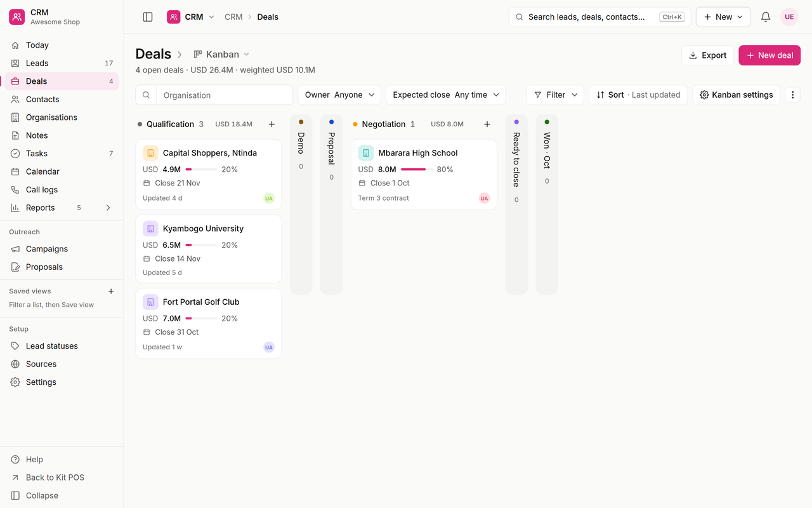Click the CRM breadcrumb link
This screenshot has height=508, width=812.
pyautogui.click(x=233, y=17)
